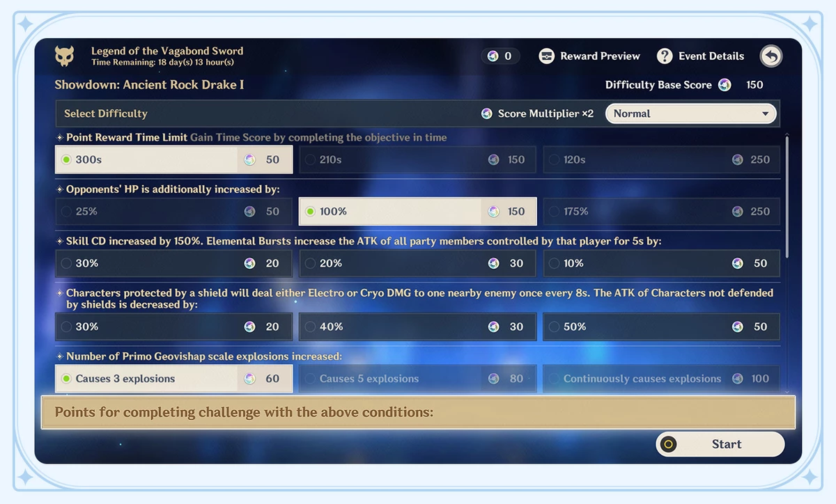Select the Causes 5 explosions option
Screen dimensions: 836x504
tap(418, 379)
